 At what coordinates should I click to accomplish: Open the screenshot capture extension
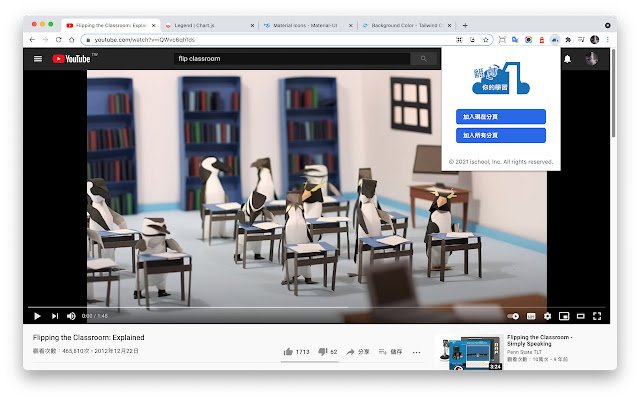pos(502,40)
